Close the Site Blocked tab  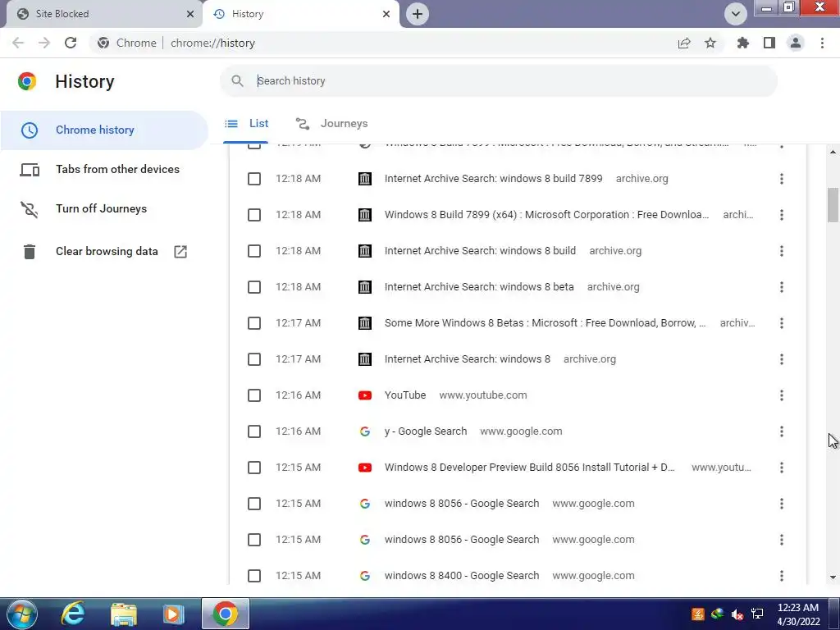(190, 14)
